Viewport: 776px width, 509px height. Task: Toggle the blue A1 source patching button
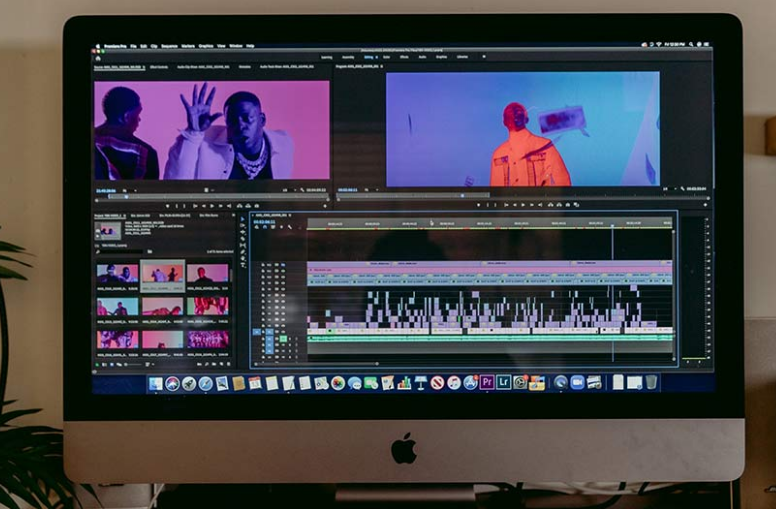pos(257,332)
